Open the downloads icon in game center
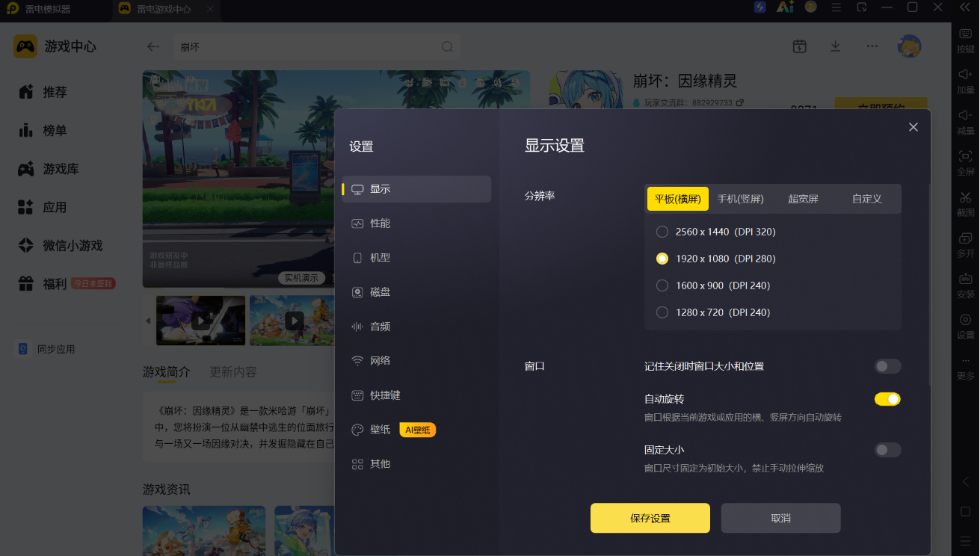 pos(836,46)
